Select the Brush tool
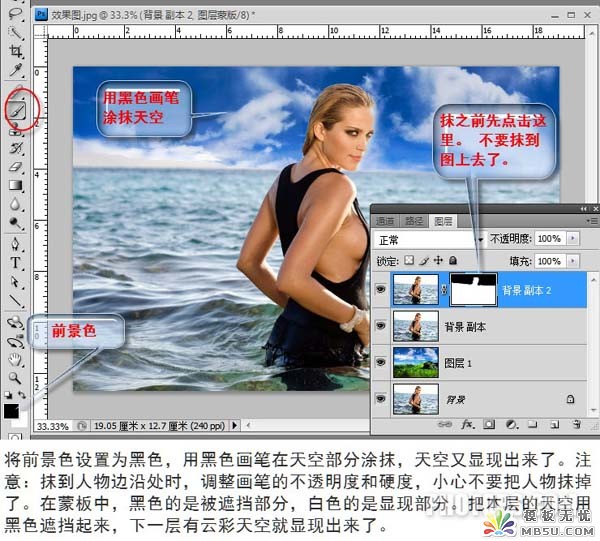600x541 pixels. click(16, 111)
